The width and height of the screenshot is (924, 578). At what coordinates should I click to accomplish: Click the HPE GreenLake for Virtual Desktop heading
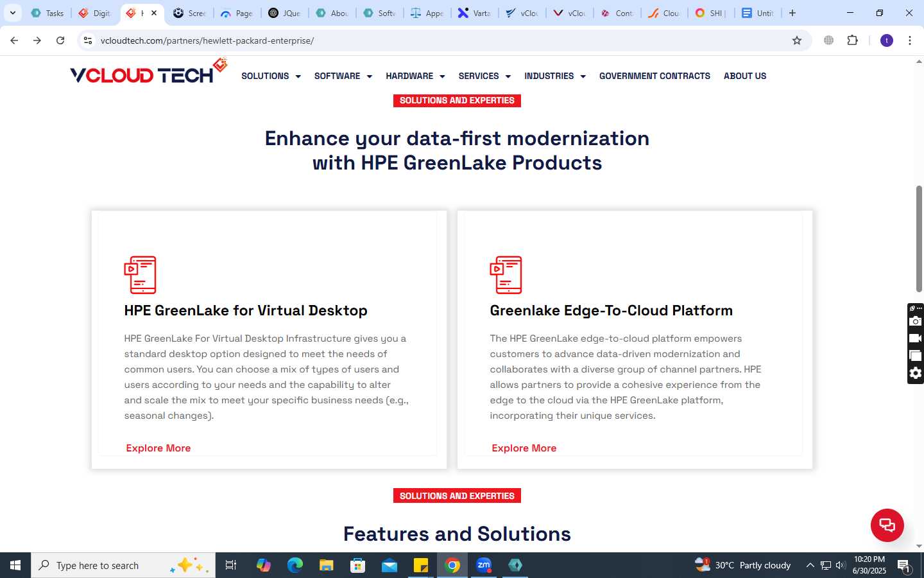click(246, 311)
